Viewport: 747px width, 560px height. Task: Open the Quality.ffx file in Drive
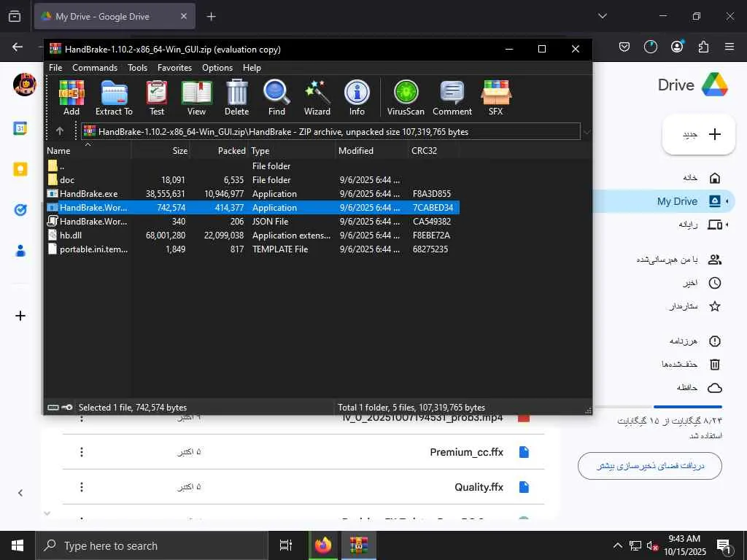(x=303, y=487)
